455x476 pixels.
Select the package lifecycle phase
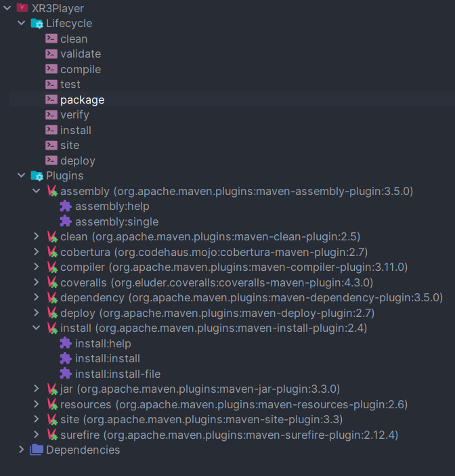coord(82,100)
